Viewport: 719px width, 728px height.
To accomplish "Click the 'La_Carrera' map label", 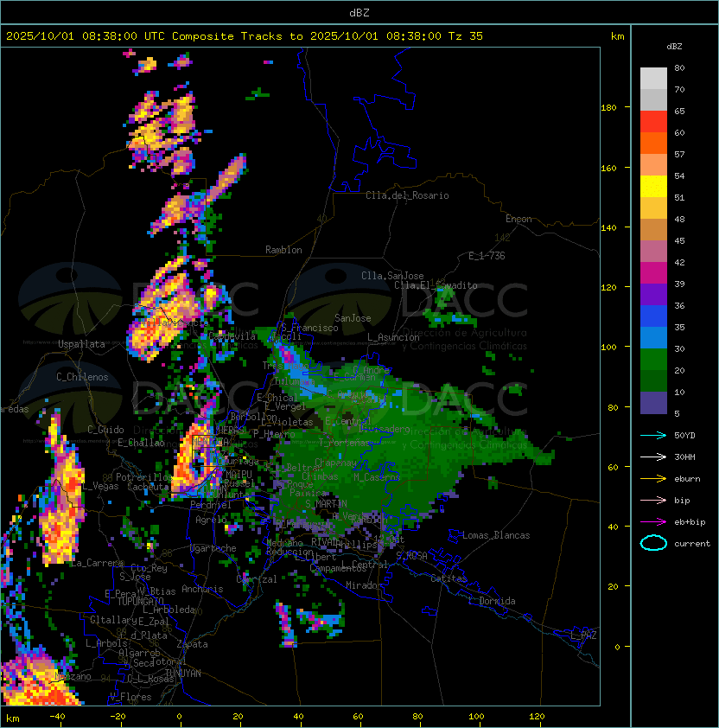I will click(97, 563).
